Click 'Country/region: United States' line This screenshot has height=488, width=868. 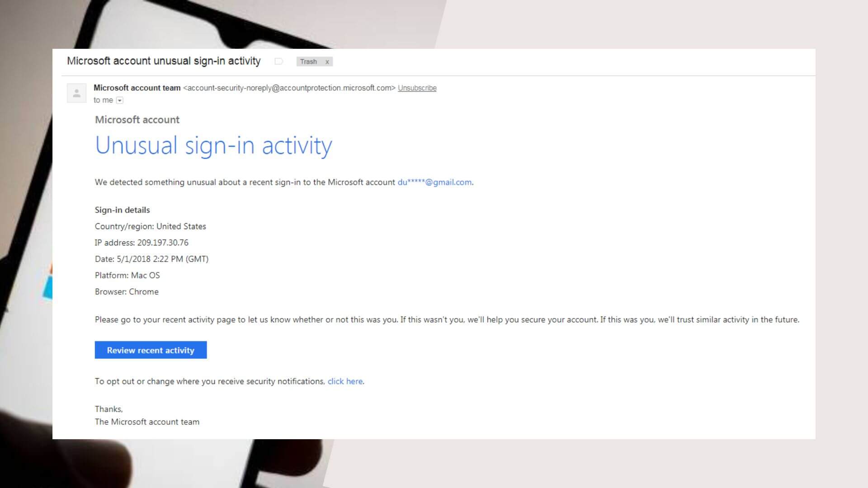click(x=150, y=226)
